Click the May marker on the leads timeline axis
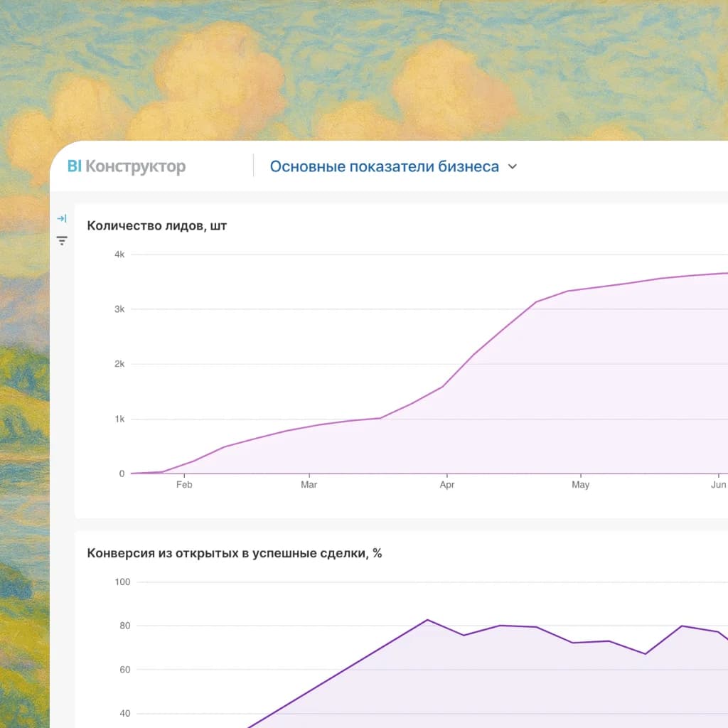 (581, 484)
